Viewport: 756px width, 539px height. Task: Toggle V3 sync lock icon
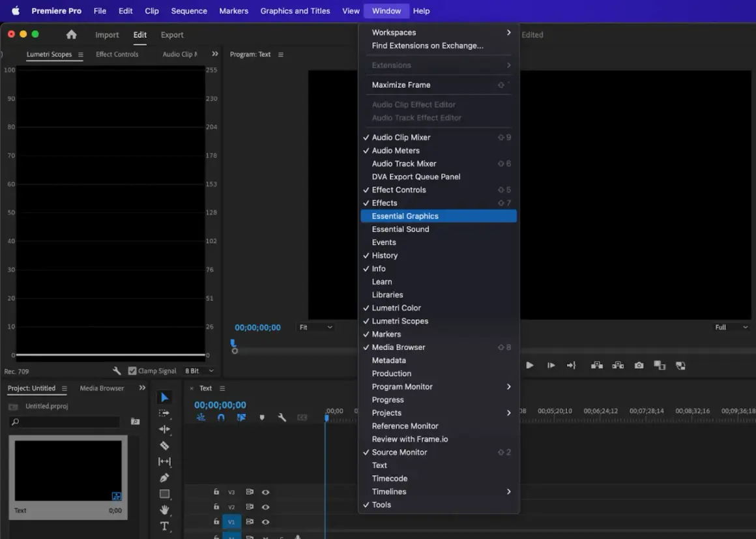point(249,492)
